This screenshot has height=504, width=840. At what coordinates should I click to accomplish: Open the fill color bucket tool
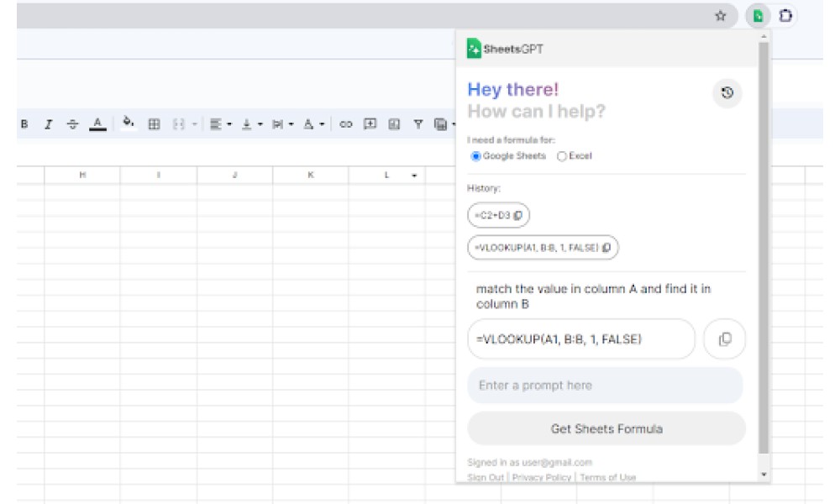point(128,123)
